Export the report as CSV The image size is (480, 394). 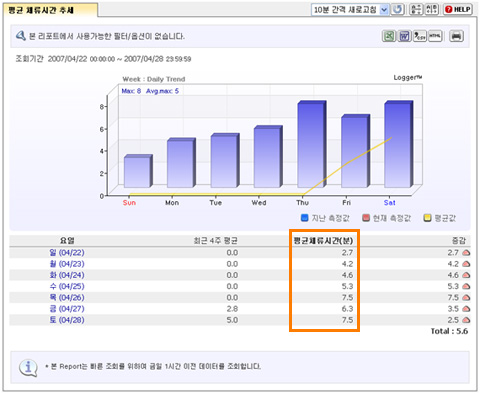420,36
